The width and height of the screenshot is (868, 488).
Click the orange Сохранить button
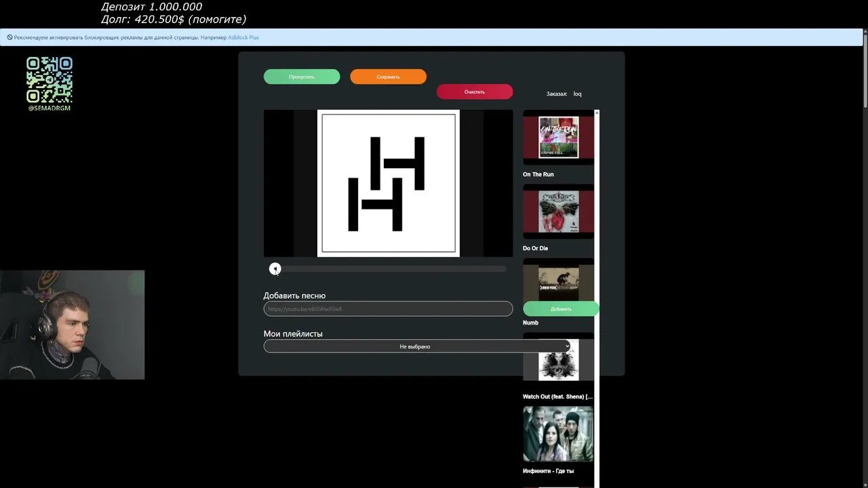click(x=388, y=77)
